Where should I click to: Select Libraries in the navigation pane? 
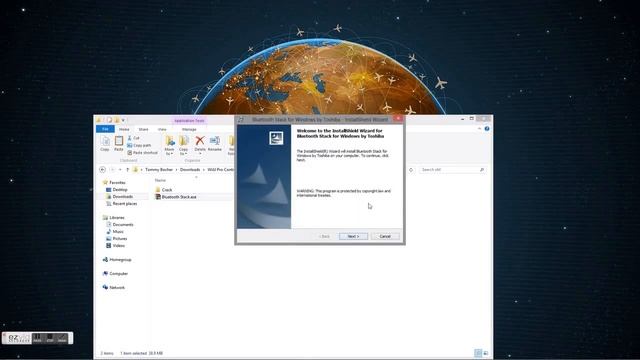coord(113,218)
